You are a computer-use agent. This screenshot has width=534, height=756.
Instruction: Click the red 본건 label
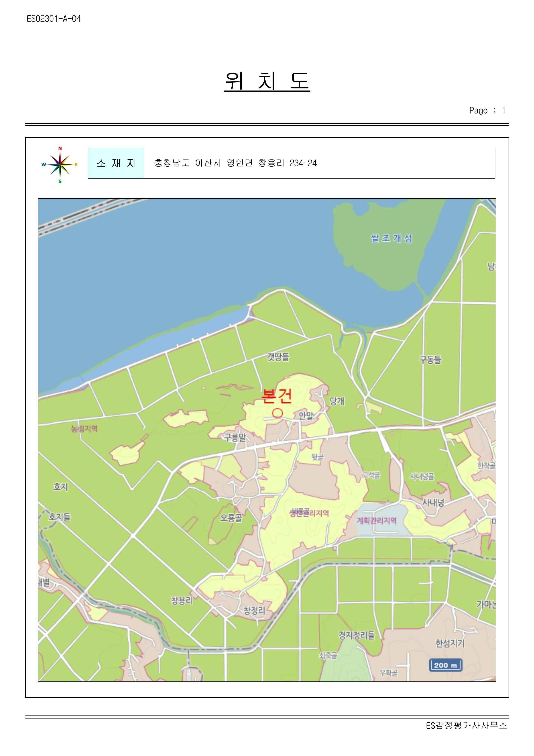coord(276,396)
